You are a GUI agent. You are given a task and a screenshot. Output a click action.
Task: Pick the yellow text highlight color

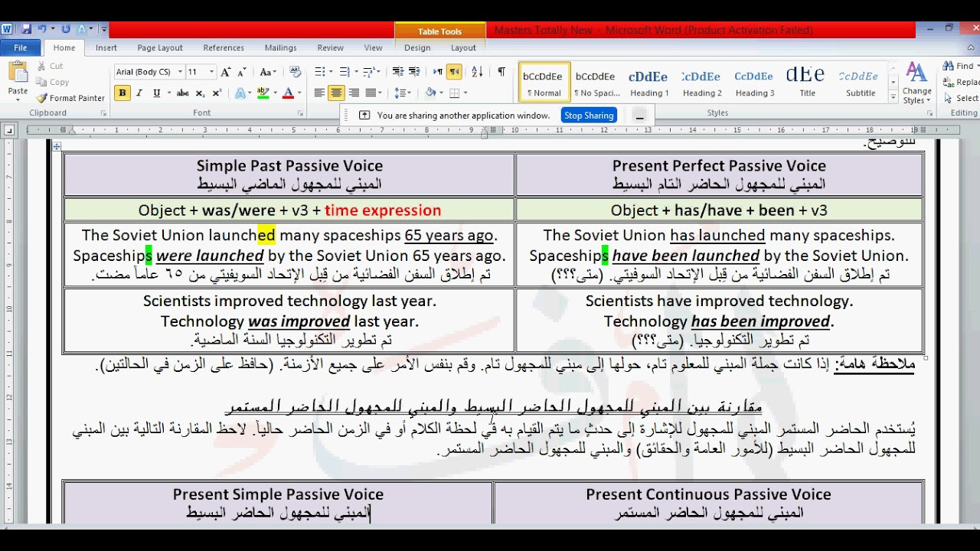point(263,93)
